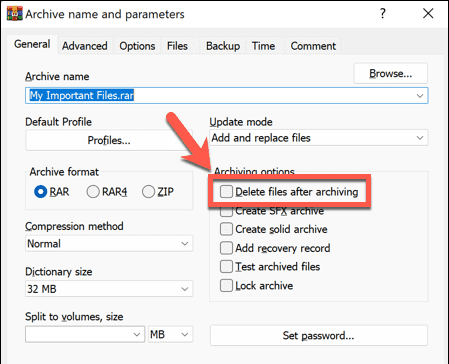Check Create solid archive option
The height and width of the screenshot is (364, 449).
[226, 229]
